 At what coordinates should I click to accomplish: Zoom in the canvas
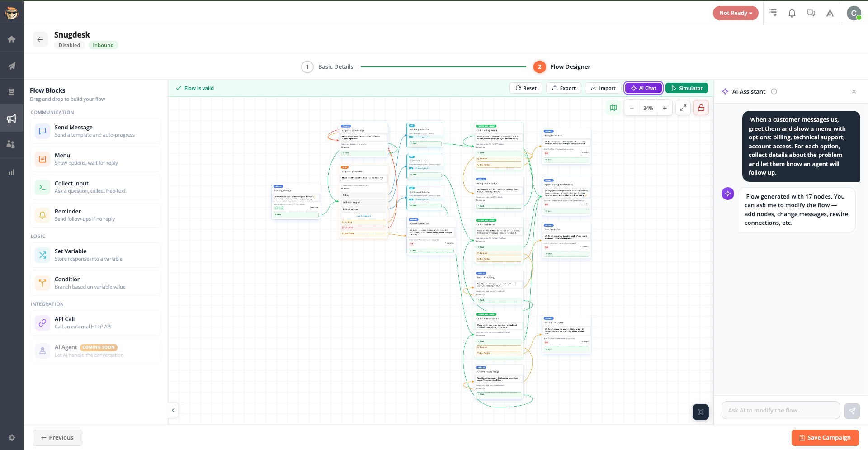665,108
